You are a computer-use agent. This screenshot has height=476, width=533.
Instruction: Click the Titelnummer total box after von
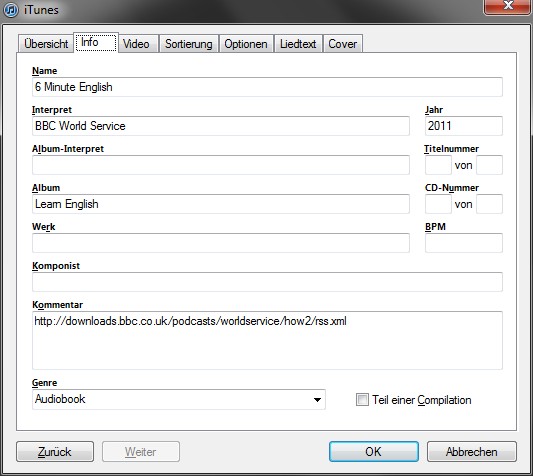point(489,165)
